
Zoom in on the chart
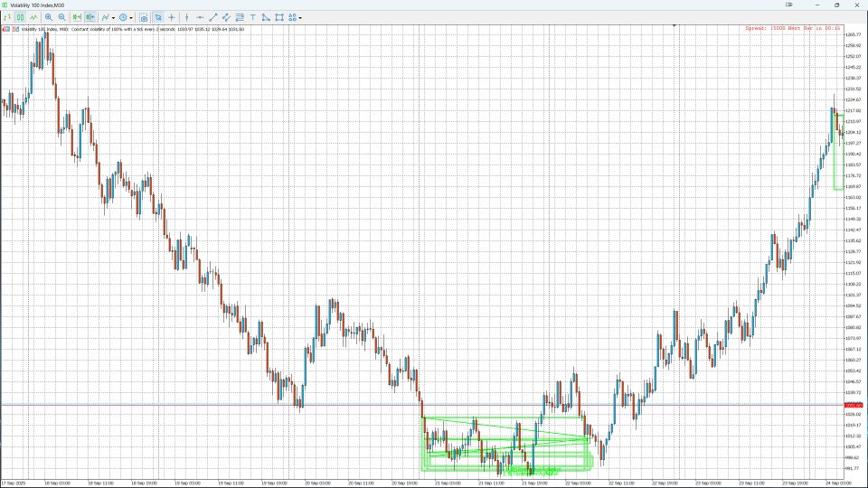[x=49, y=18]
